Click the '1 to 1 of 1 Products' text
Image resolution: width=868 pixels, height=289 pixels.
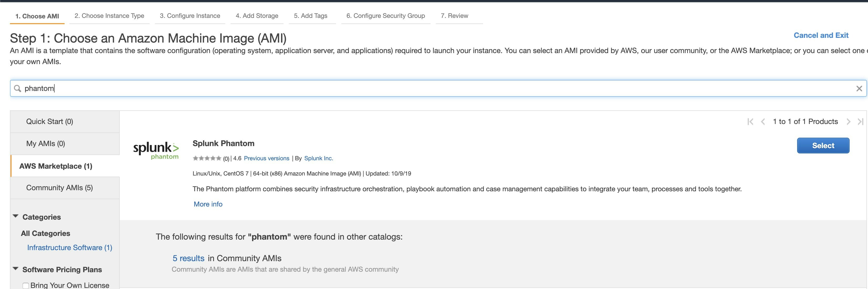[x=805, y=122]
